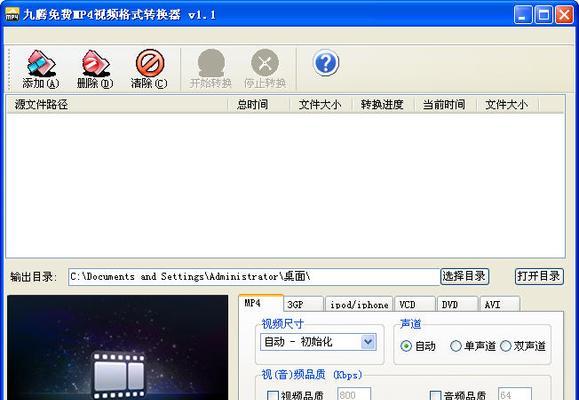Select the 自动 audio channel radio button
Screen dimensions: 579x400
point(406,346)
